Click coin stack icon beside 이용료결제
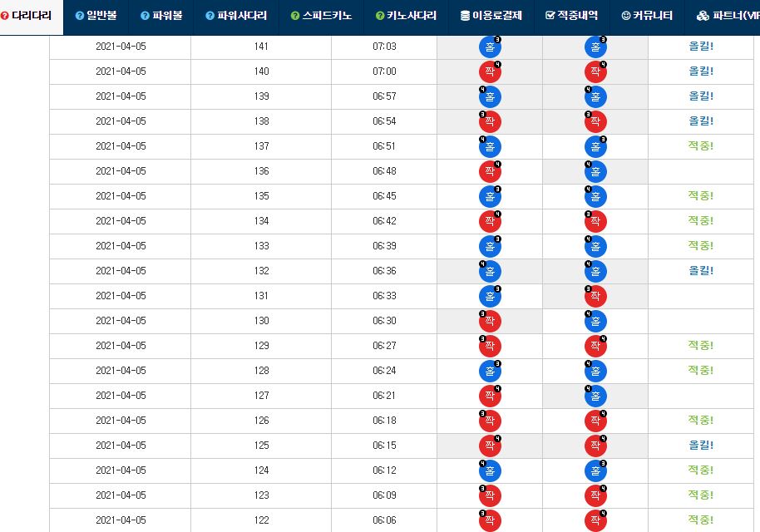Viewport: 760px width, 532px height. (x=466, y=16)
